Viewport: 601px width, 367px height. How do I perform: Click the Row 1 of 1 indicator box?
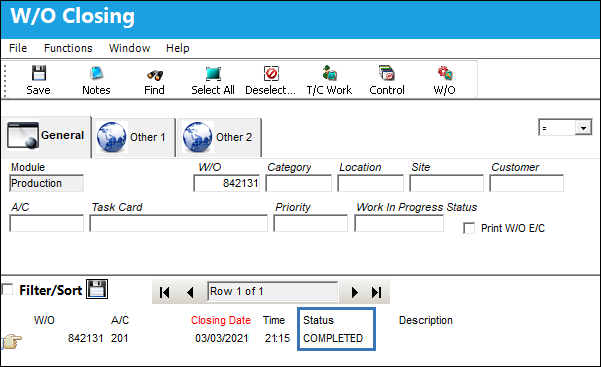coord(273,291)
